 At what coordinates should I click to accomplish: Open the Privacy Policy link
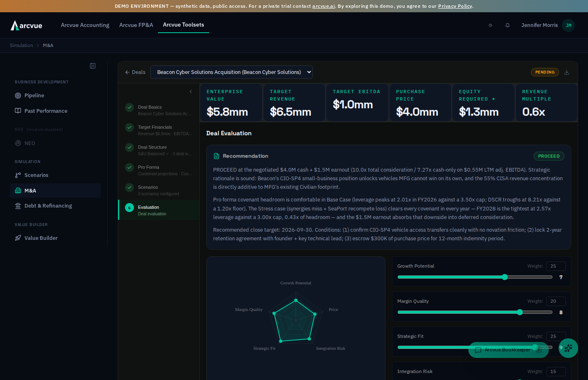(x=455, y=6)
